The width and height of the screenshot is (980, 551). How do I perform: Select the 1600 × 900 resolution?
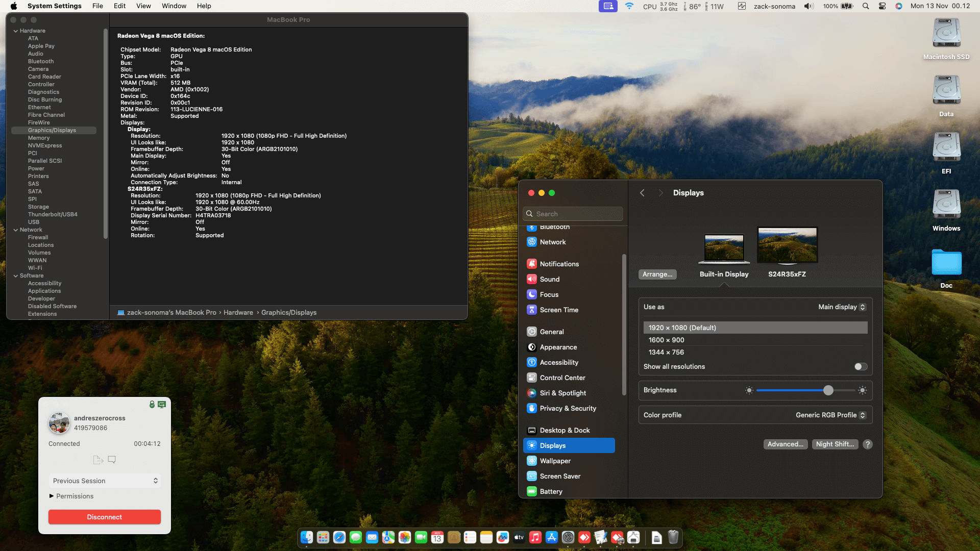point(755,340)
